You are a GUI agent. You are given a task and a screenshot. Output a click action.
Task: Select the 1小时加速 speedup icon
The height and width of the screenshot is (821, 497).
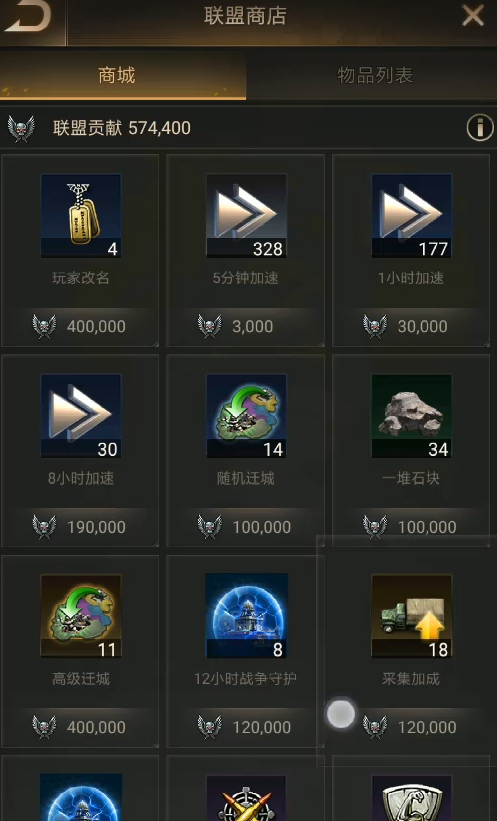[412, 216]
